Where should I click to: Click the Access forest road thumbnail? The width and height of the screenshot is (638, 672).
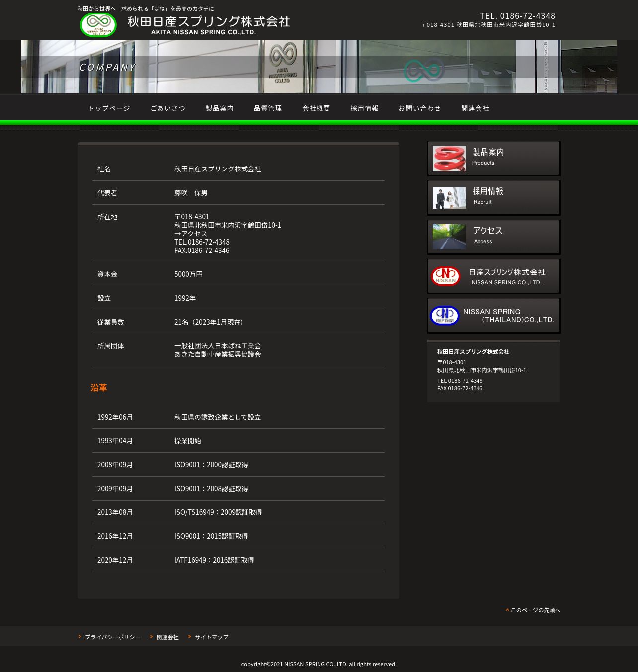tap(449, 237)
